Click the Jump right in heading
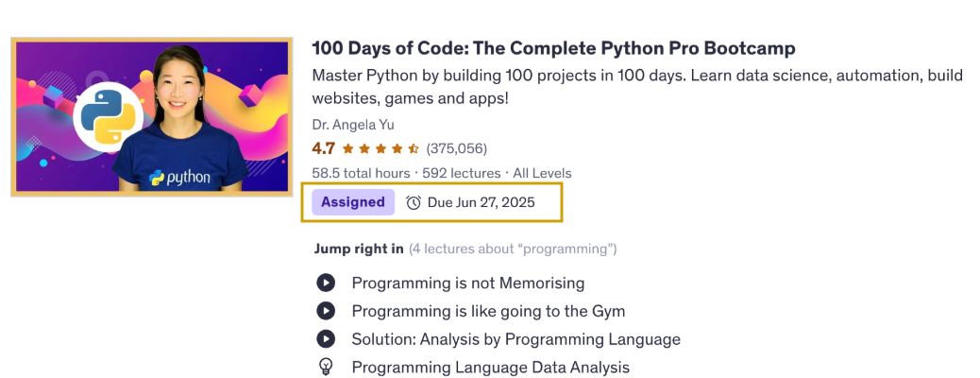The width and height of the screenshot is (980, 378). 359,249
